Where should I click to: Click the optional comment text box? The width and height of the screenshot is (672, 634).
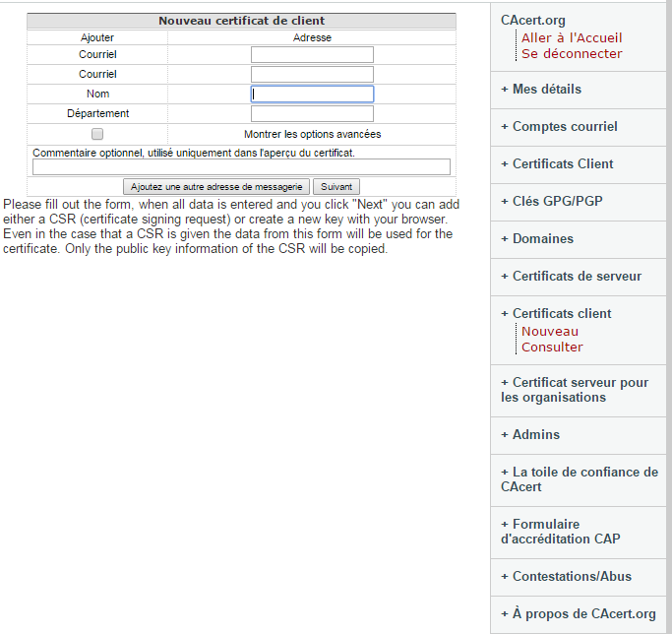pos(241,167)
